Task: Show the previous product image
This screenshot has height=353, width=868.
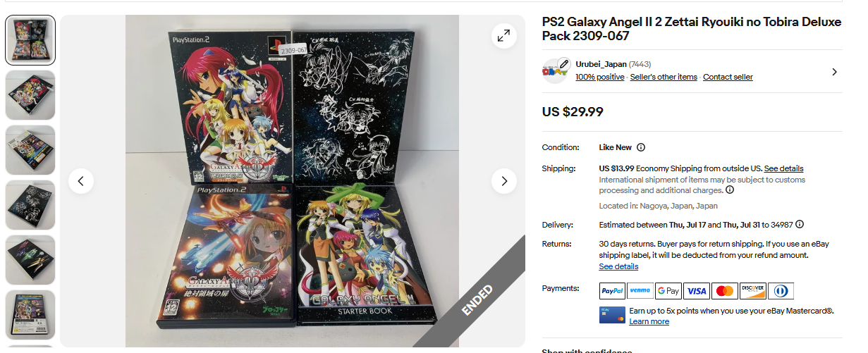Action: tap(81, 181)
